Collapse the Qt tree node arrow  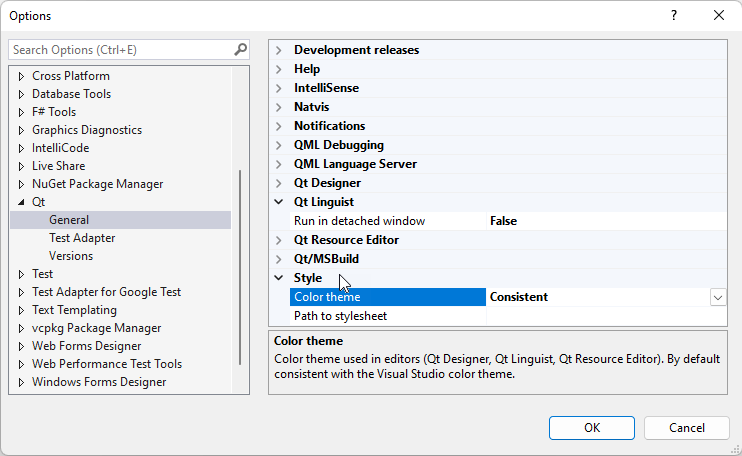pyautogui.click(x=21, y=202)
